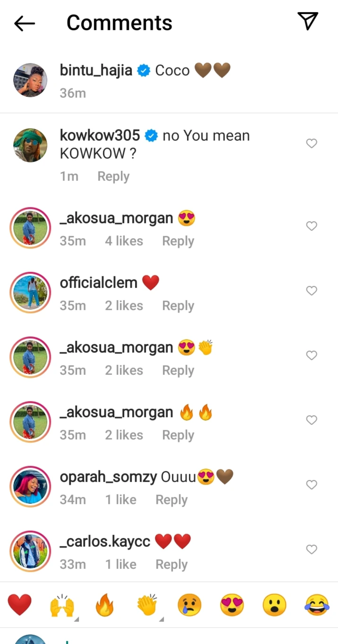The width and height of the screenshot is (338, 644).
Task: Insert the heart-eyes quick emoji
Action: (x=232, y=605)
